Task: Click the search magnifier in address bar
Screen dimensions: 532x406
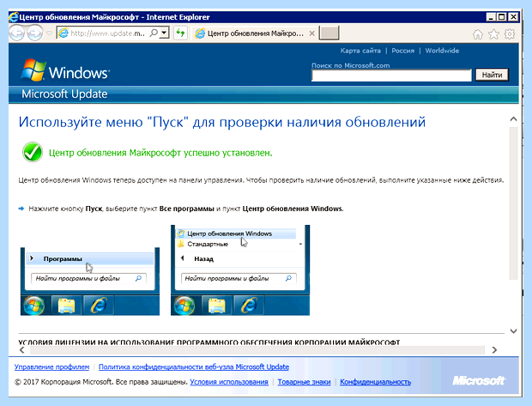Action: [154, 33]
